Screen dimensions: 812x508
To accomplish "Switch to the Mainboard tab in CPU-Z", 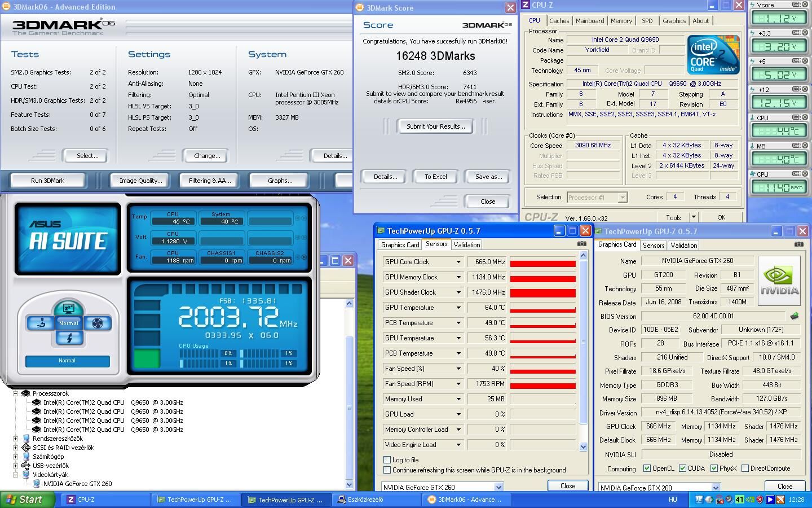I will click(x=590, y=21).
